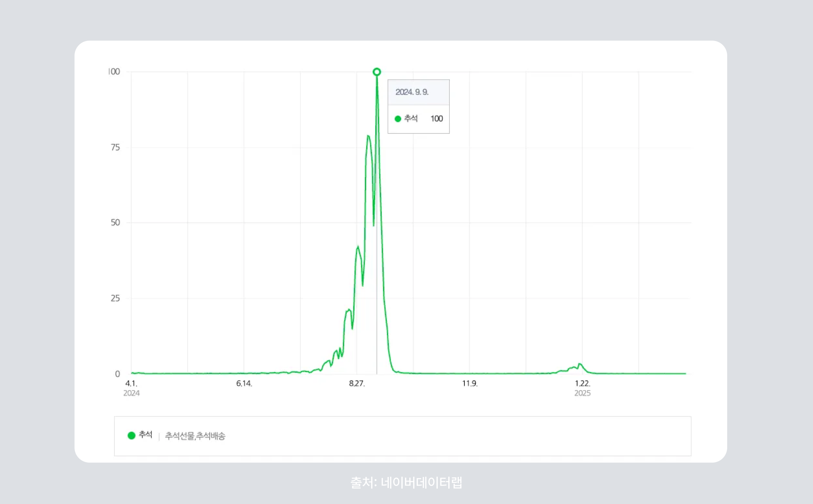Image resolution: width=813 pixels, height=504 pixels.
Task: Click the 75 y-axis tick label
Action: click(x=115, y=147)
